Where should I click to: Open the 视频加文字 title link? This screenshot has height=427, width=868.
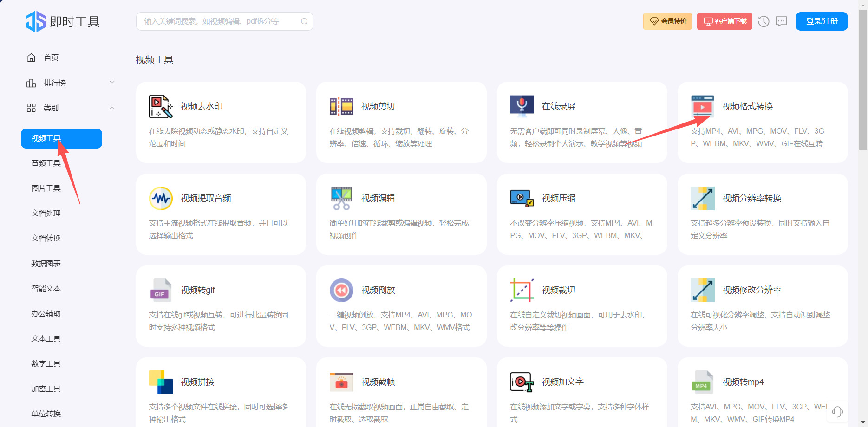(x=563, y=382)
